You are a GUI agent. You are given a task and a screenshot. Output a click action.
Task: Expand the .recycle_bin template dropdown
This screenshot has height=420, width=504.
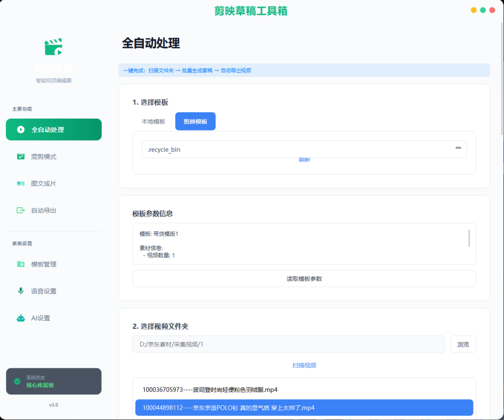pyautogui.click(x=304, y=149)
